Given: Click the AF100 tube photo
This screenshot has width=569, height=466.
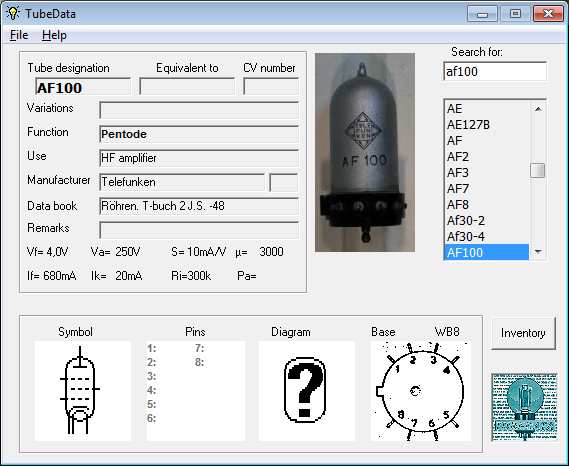Looking at the screenshot, I should coord(365,152).
